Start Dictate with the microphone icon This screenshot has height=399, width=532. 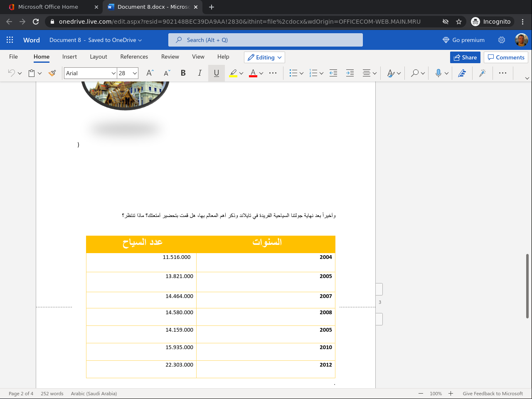click(438, 73)
